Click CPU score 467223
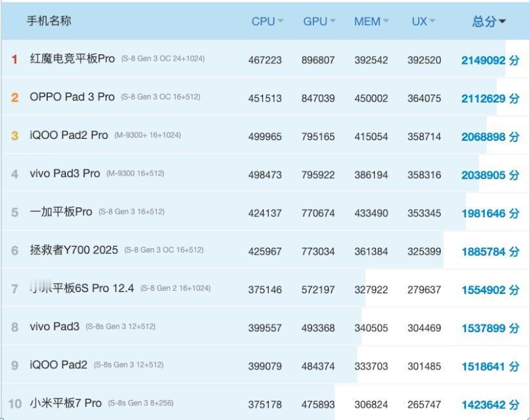 click(265, 60)
